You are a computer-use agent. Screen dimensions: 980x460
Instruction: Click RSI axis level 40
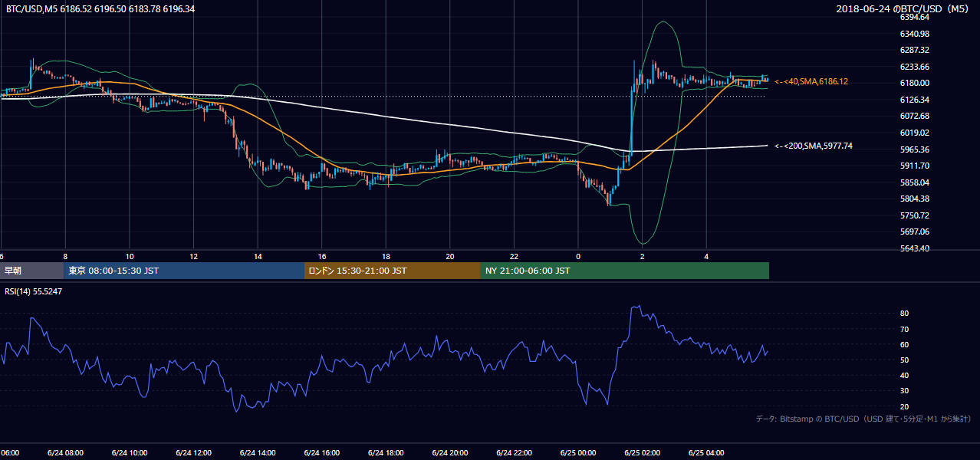pos(905,376)
